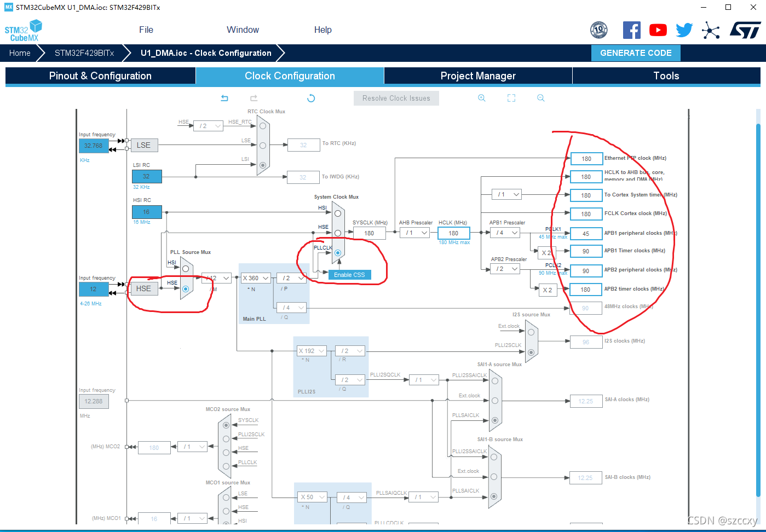Screen dimensions: 766x532
Task: Open the APB1 Prescaler /4 dropdown
Action: tap(505, 233)
